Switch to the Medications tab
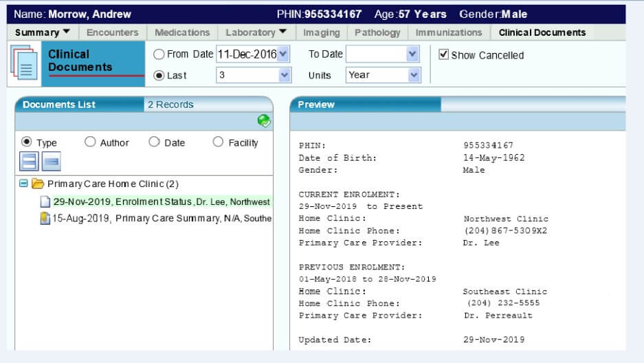Viewport: 644px width, 363px height. [182, 32]
